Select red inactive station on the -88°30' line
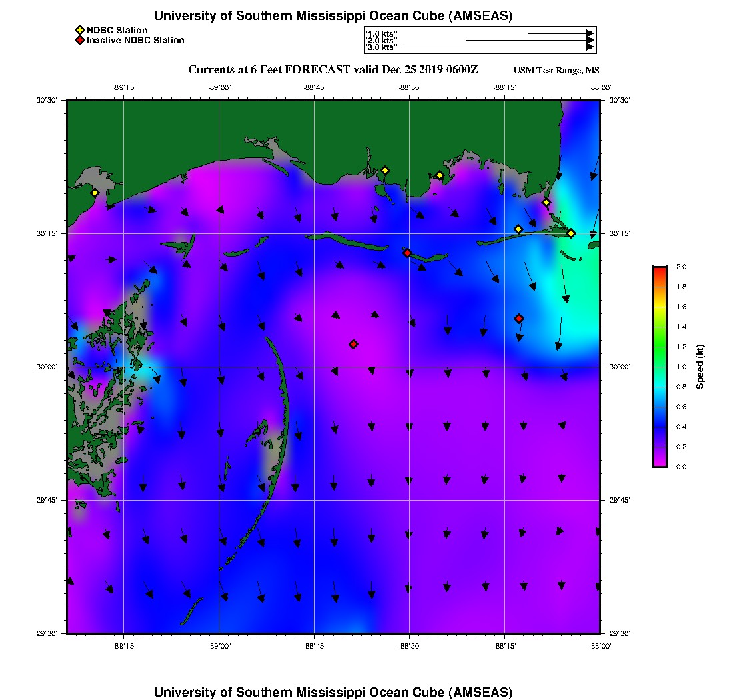 pyautogui.click(x=407, y=253)
